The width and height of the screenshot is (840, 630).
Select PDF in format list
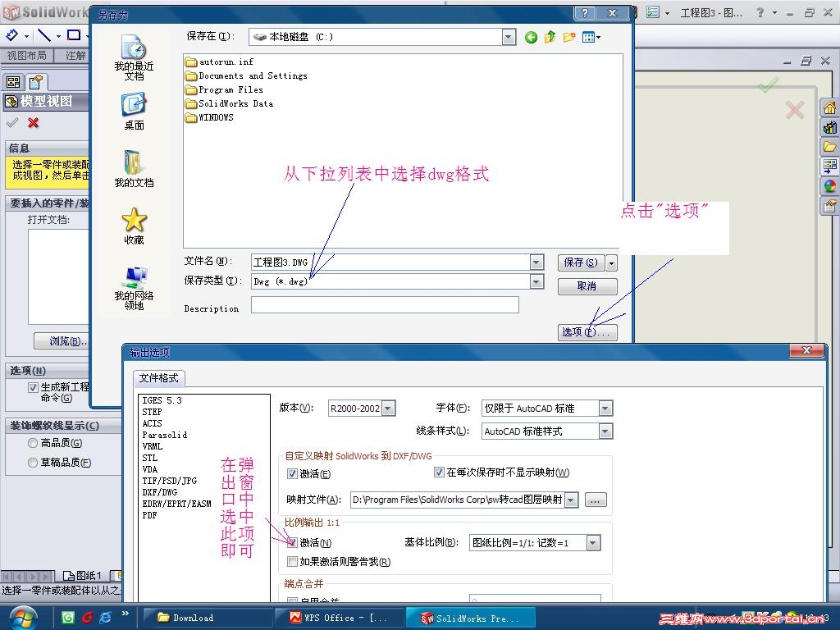(149, 515)
